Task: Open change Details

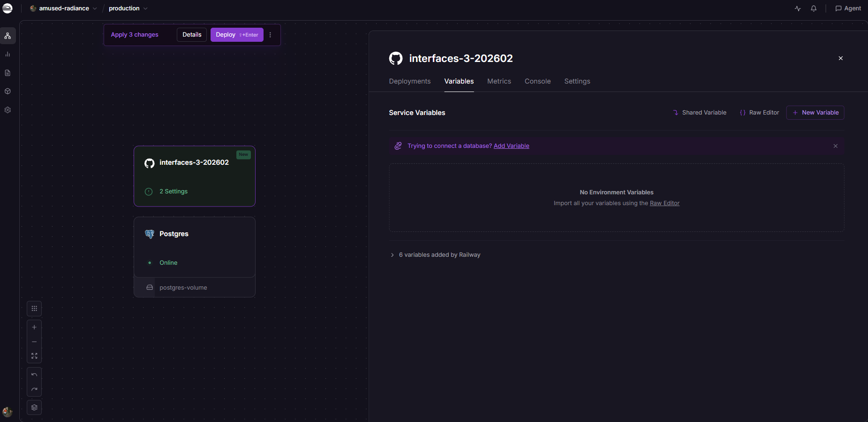Action: [192, 35]
